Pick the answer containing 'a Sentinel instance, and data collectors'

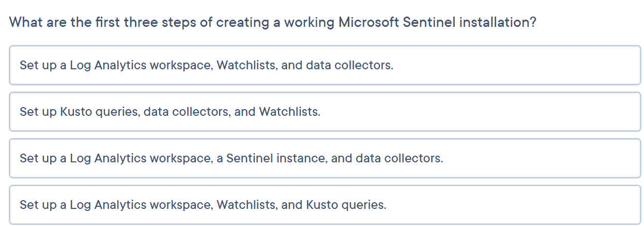click(325, 158)
